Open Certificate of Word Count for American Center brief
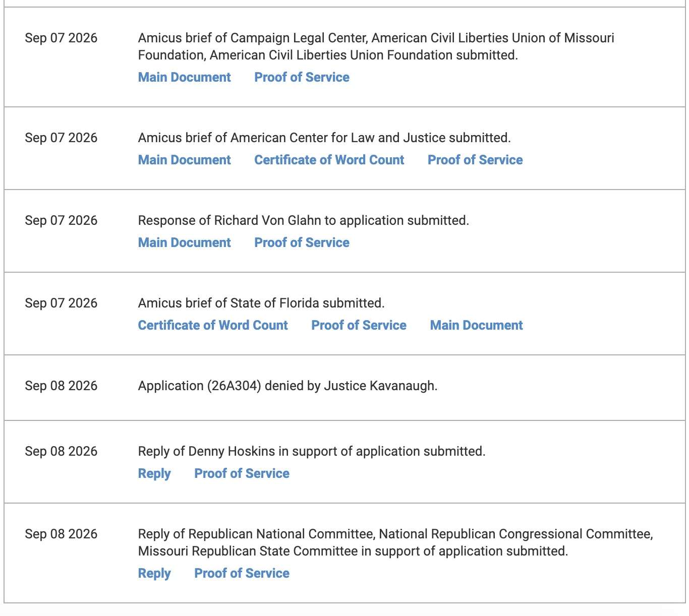Screen dimensions: 689x616 click(x=329, y=160)
